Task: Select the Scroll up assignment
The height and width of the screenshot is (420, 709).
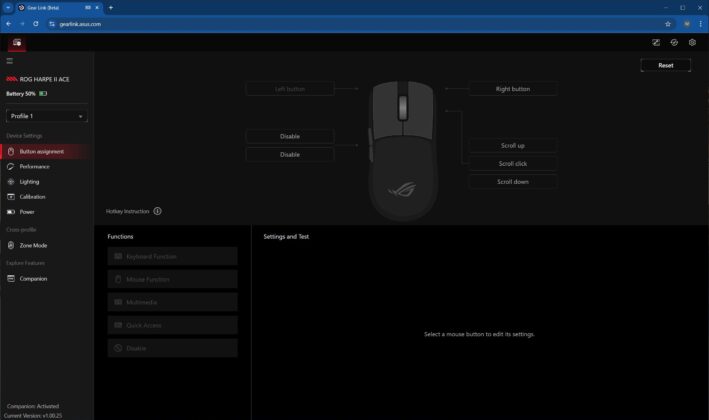Action: click(513, 146)
